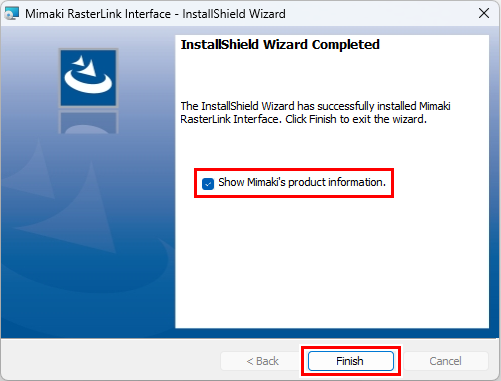Close the InstallShield Wizard window with X
The height and width of the screenshot is (381, 501).
click(484, 13)
